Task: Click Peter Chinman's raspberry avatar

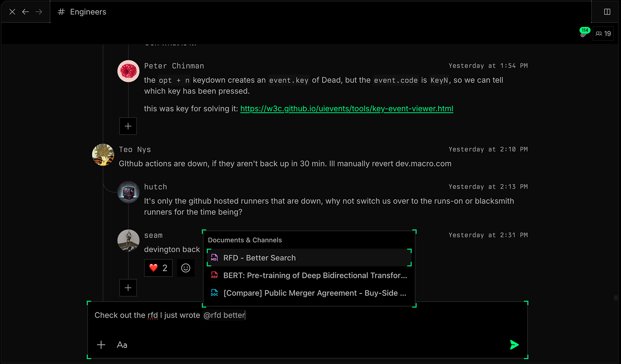Action: point(128,71)
